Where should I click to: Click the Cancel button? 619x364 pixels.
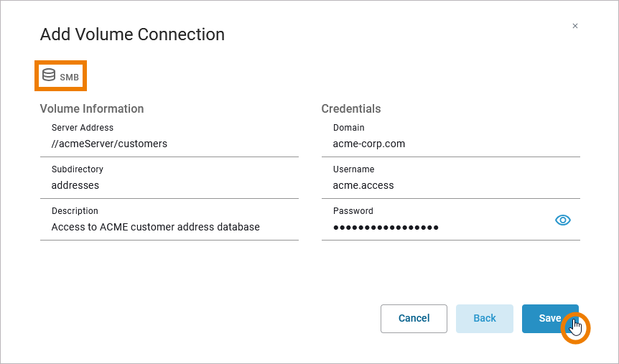pos(414,318)
